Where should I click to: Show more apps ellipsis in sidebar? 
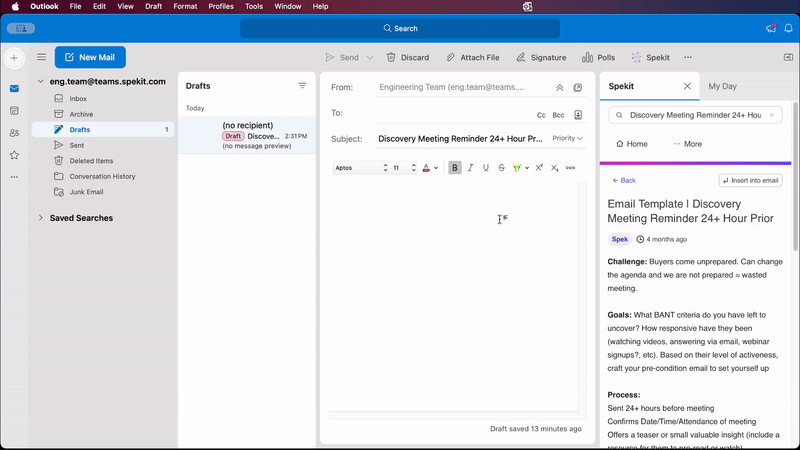[14, 177]
